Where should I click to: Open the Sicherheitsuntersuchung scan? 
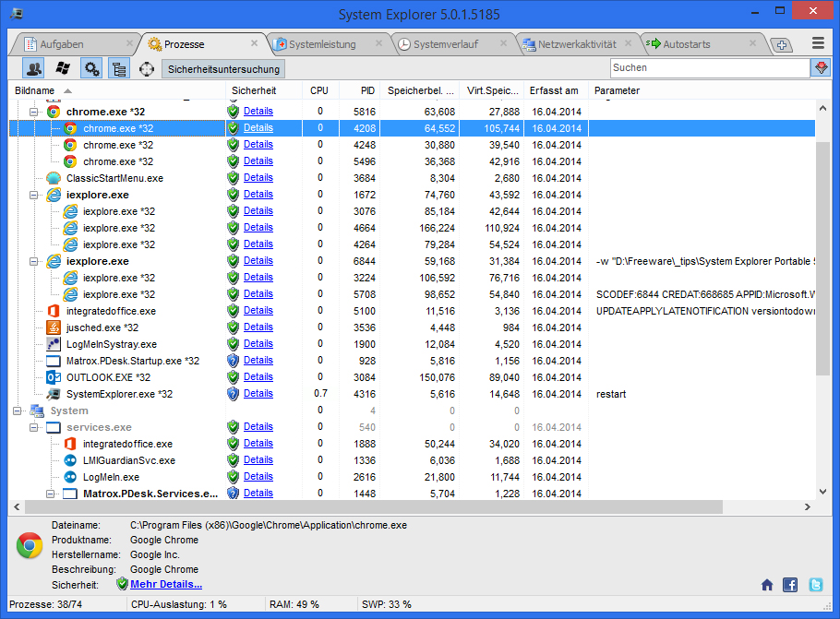(223, 69)
